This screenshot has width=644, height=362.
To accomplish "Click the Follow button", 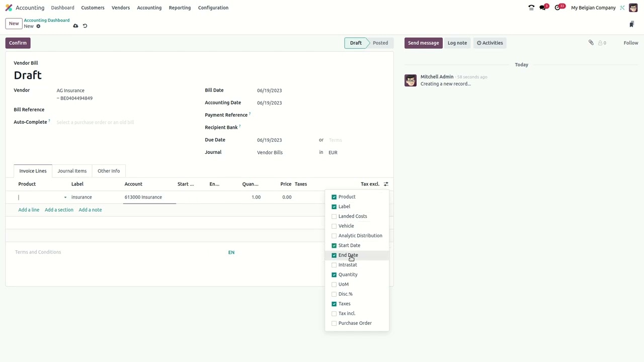I will pyautogui.click(x=631, y=43).
